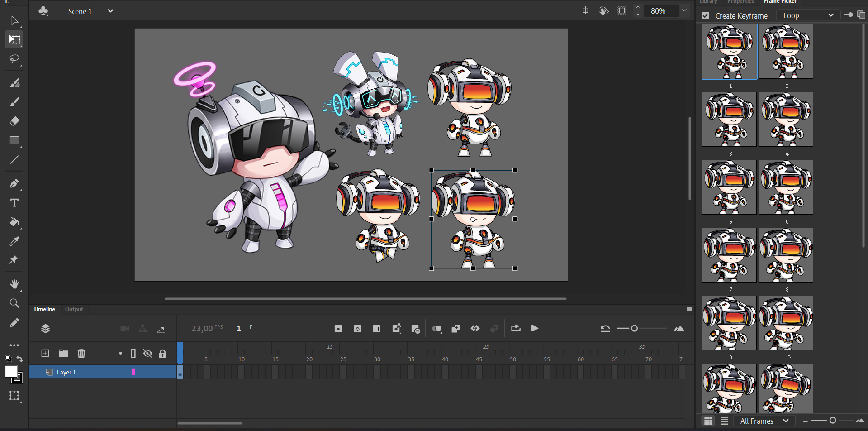Activate the Paint Bucket tool

(14, 222)
